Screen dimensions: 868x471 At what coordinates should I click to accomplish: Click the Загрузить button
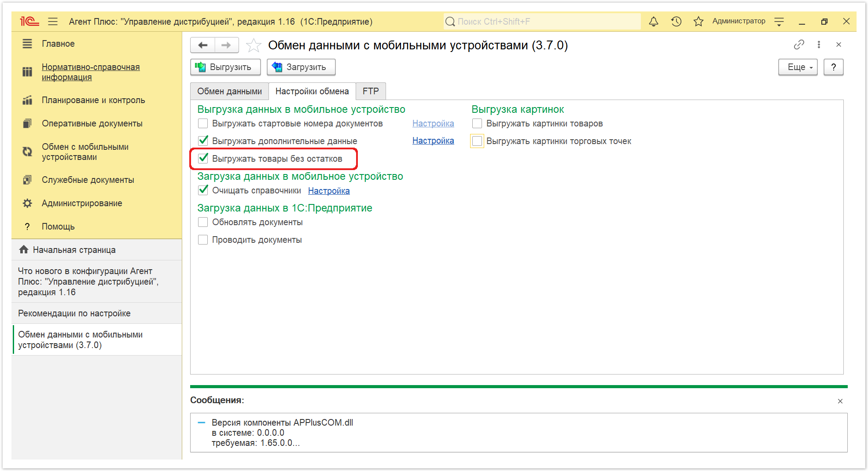(x=301, y=67)
